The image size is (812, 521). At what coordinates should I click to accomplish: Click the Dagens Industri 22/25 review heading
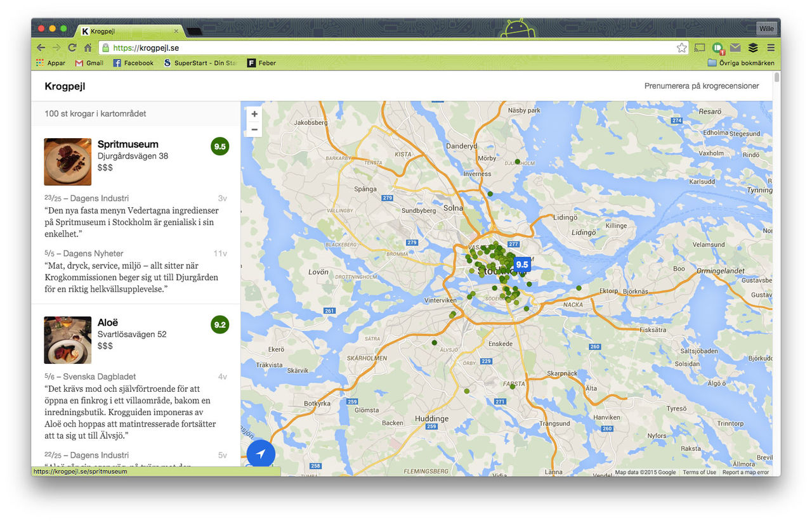(x=87, y=455)
